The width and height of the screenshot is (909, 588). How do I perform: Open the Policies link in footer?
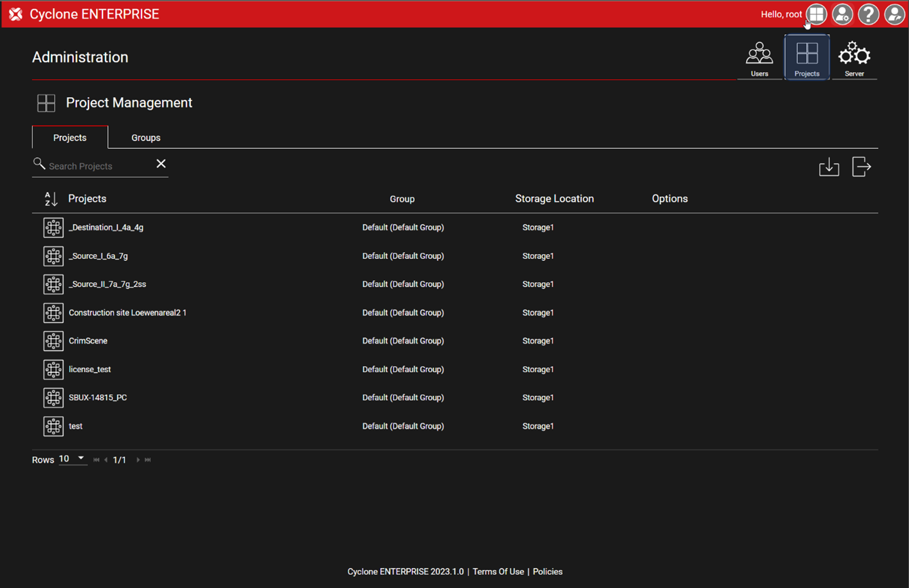[547, 571]
